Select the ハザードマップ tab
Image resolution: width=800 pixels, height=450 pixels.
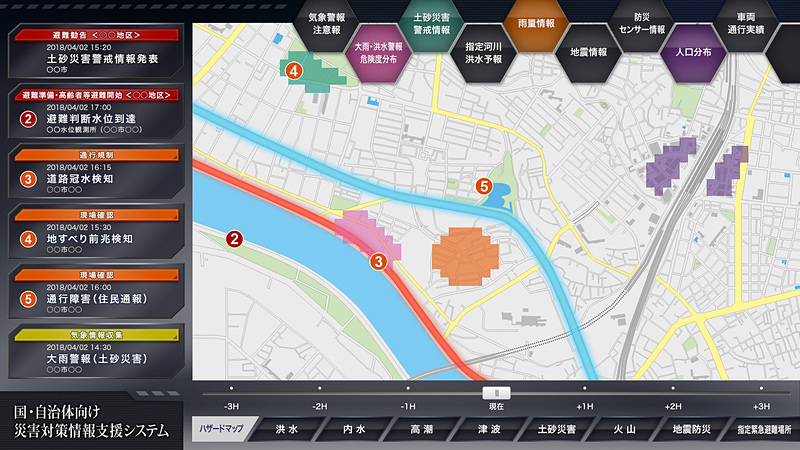click(x=221, y=429)
